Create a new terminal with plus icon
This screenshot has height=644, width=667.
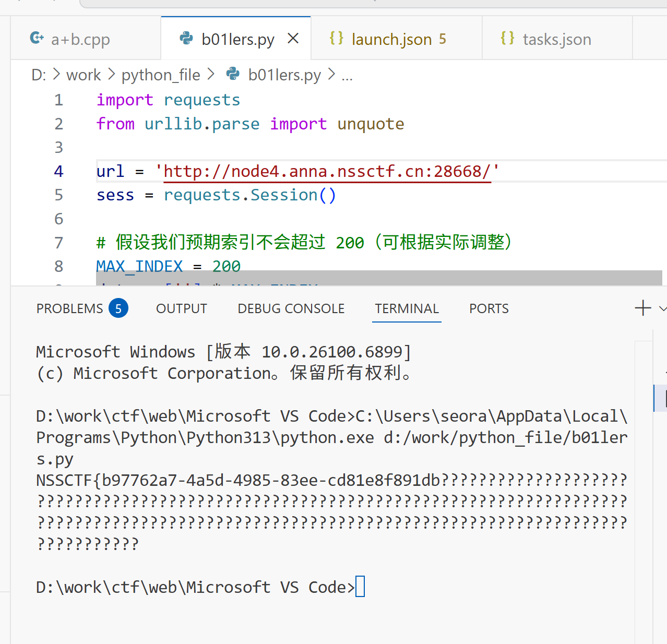click(x=643, y=308)
